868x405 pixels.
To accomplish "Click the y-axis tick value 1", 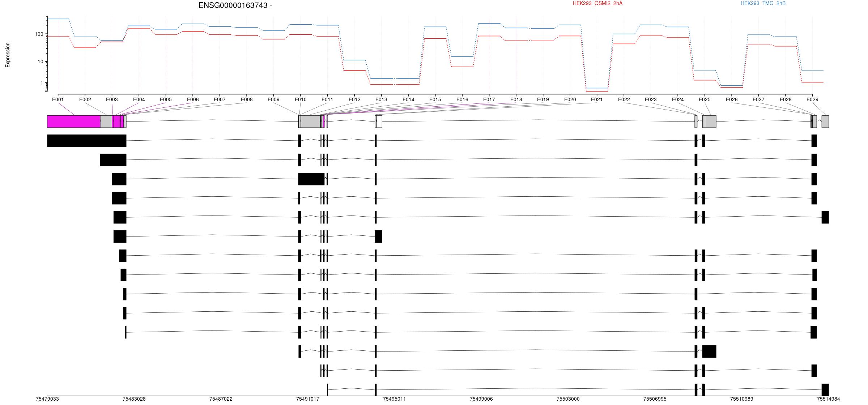I will coord(42,83).
